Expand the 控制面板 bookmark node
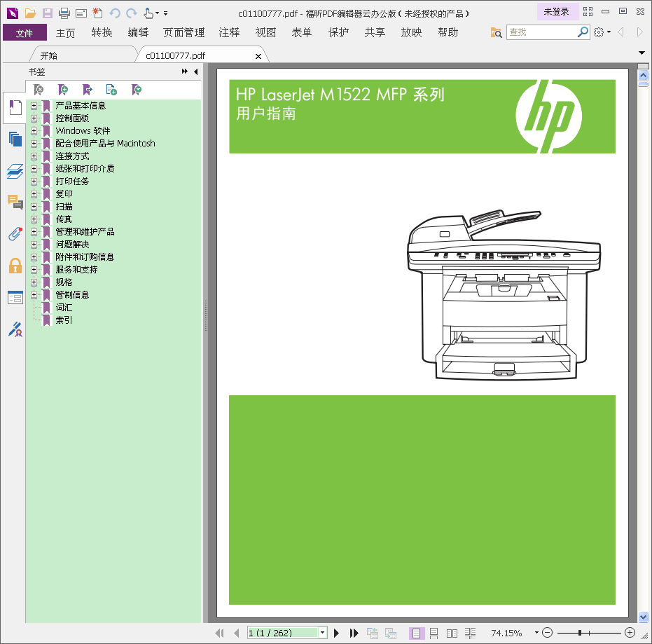652x644 pixels. [x=34, y=118]
